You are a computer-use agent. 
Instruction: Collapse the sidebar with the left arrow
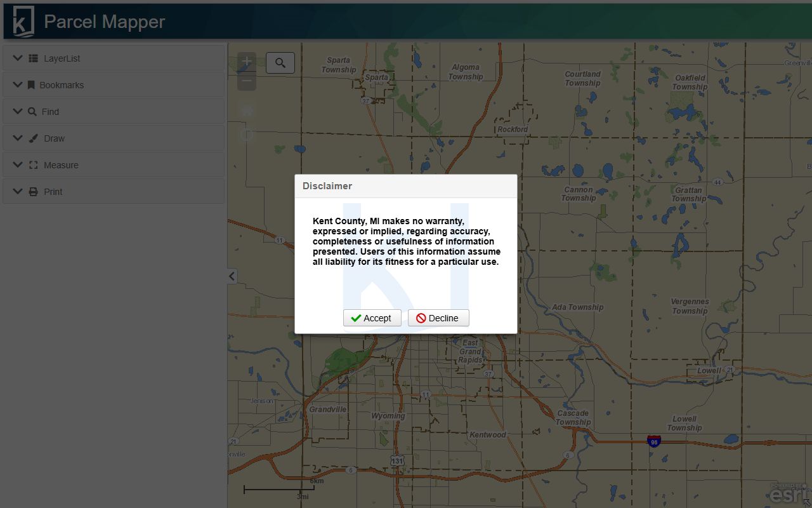[232, 276]
